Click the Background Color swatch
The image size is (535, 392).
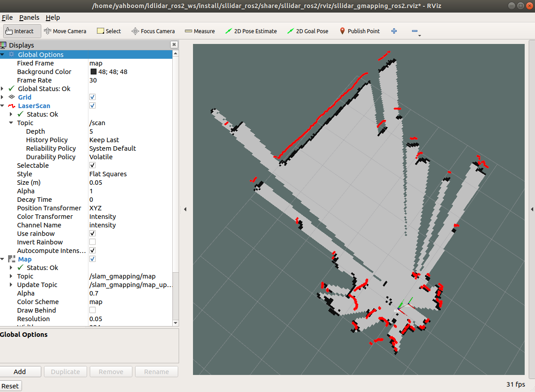93,72
